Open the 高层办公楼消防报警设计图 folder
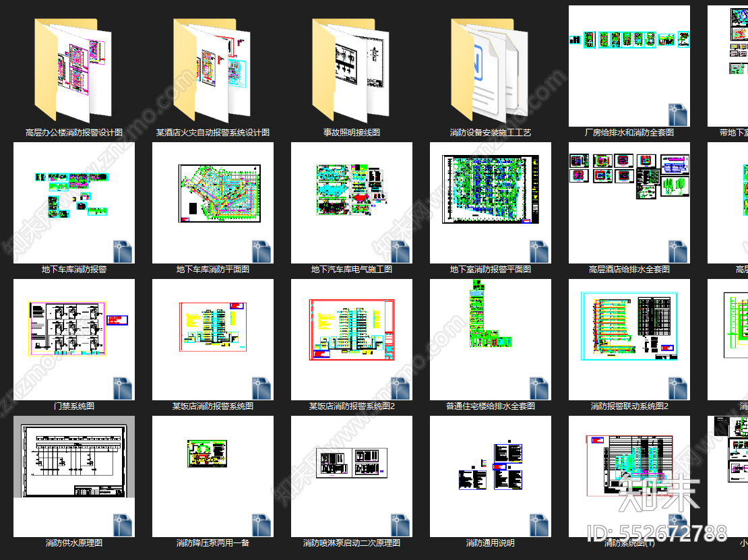This screenshot has height=560, width=748. [x=74, y=70]
